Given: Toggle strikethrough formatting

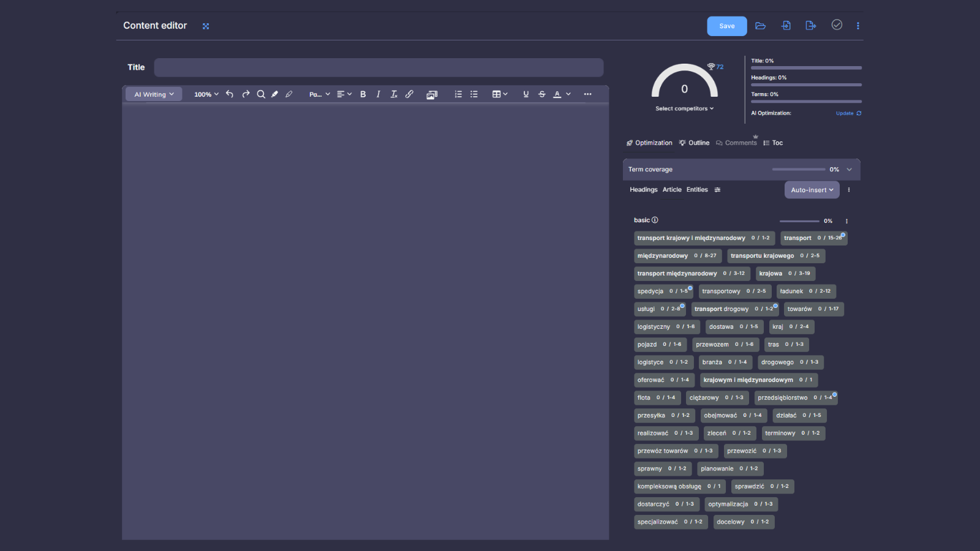Looking at the screenshot, I should pos(542,94).
